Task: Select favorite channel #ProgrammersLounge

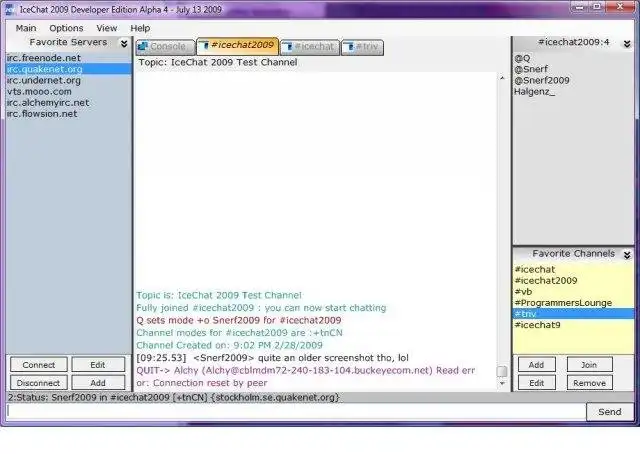Action: coord(573,303)
